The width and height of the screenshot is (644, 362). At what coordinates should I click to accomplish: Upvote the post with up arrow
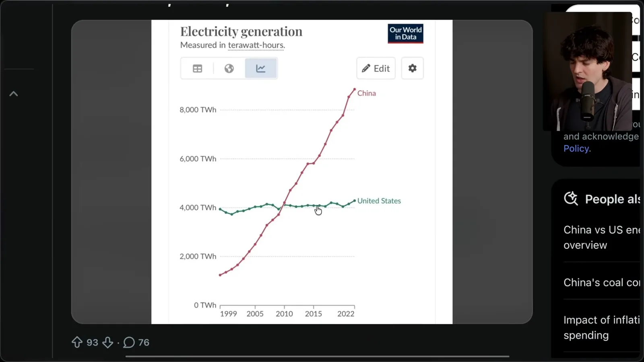click(x=77, y=342)
